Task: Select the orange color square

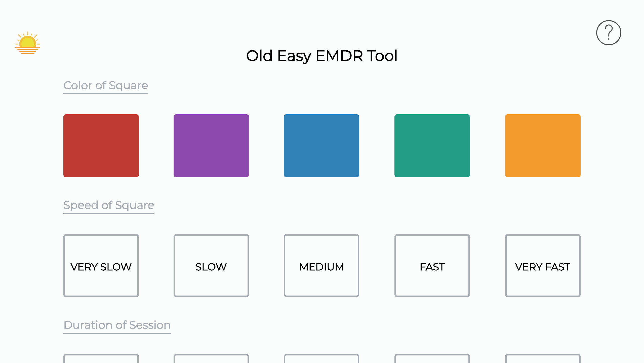Action: coord(543,145)
